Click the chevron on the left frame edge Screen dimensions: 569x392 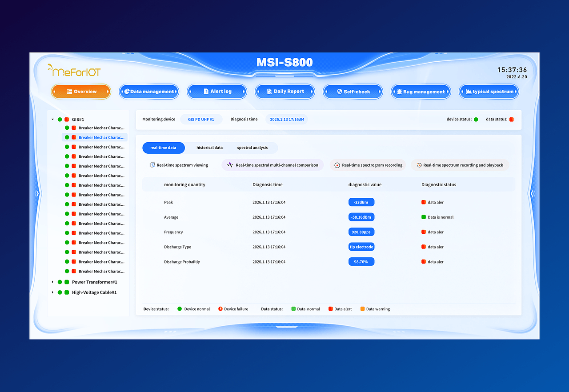coord(38,193)
